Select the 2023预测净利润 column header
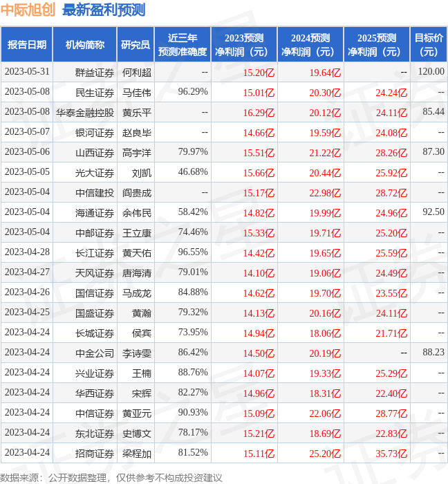This screenshot has height=484, width=448. pyautogui.click(x=244, y=45)
